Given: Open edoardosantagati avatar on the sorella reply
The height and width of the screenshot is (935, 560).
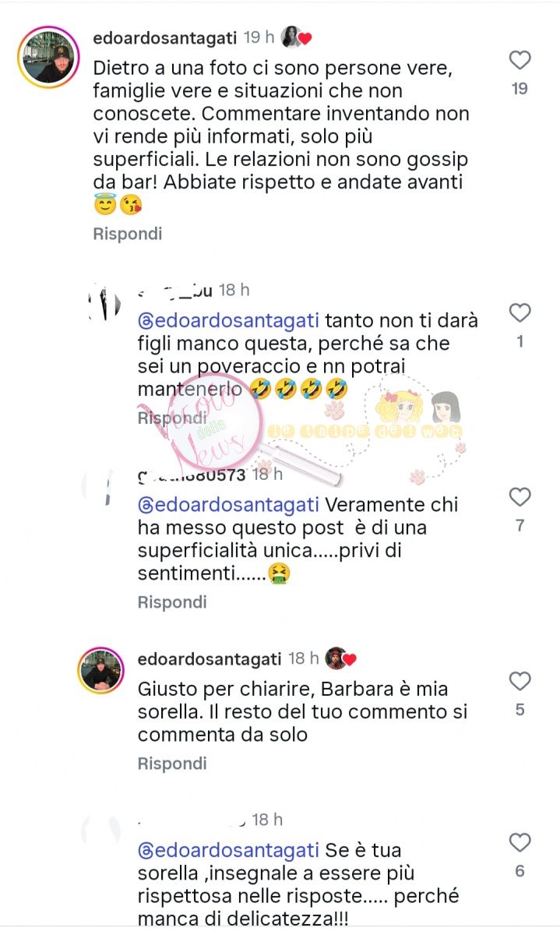Looking at the screenshot, I should point(101,670).
